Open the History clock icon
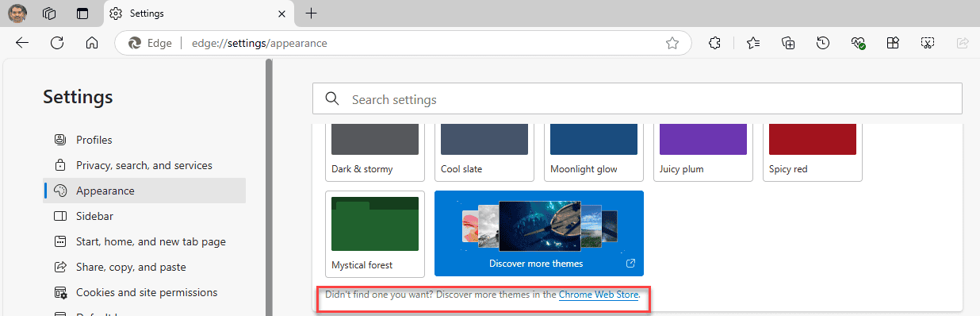980x316 pixels. 823,44
